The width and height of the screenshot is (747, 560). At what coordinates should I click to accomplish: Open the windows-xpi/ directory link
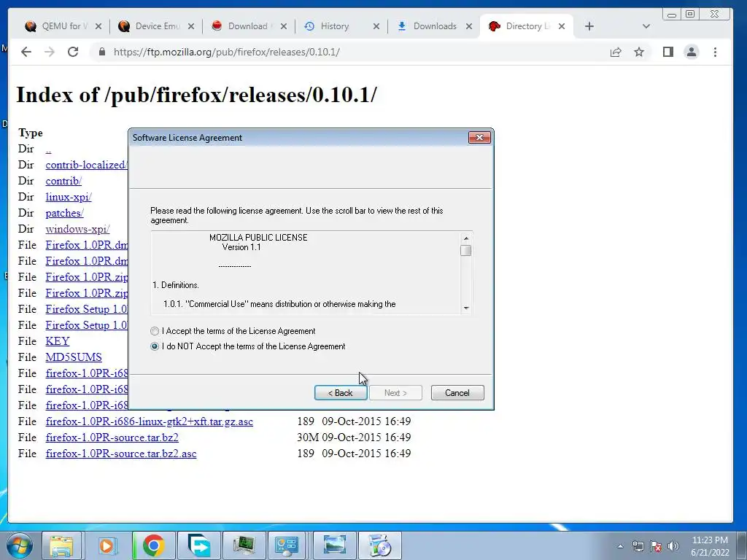(x=77, y=229)
